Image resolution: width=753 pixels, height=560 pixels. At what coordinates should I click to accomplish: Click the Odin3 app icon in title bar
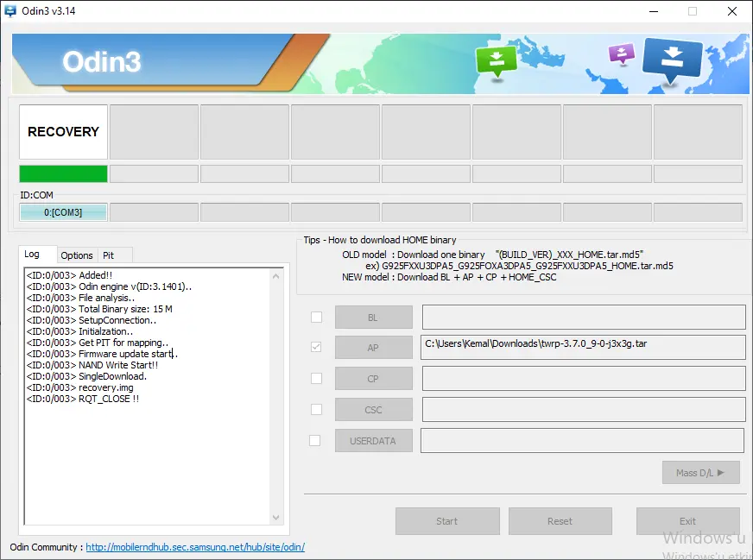point(10,10)
